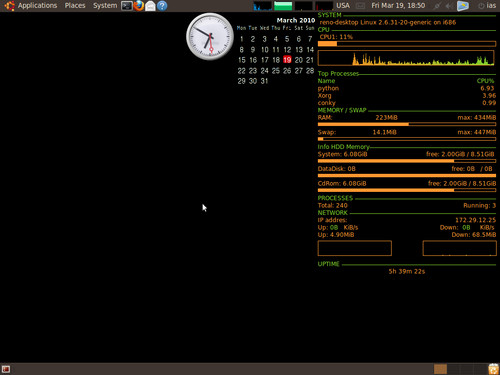Click the 'Running: 3' value

(x=479, y=206)
